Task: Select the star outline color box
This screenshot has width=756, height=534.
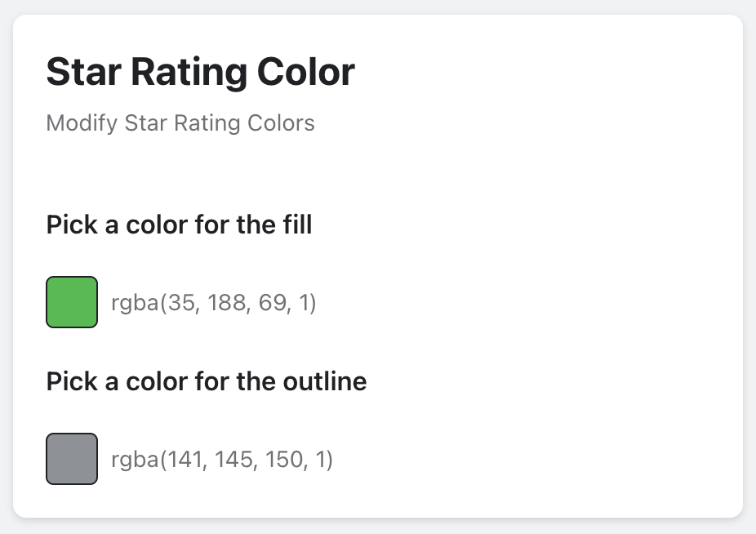Action: point(72,459)
